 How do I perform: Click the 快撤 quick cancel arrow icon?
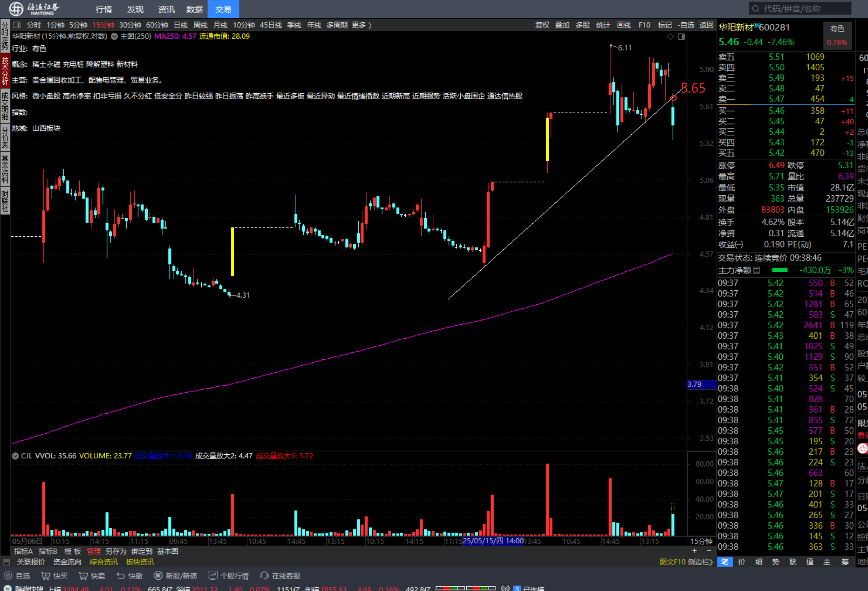click(x=120, y=576)
